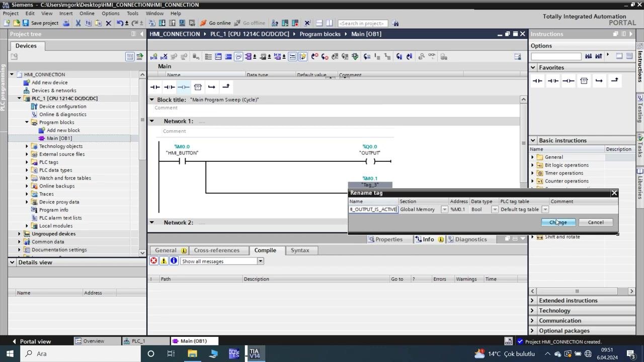Insert empty box from editor favorites bar
This screenshot has height=362, width=644.
pyautogui.click(x=198, y=87)
